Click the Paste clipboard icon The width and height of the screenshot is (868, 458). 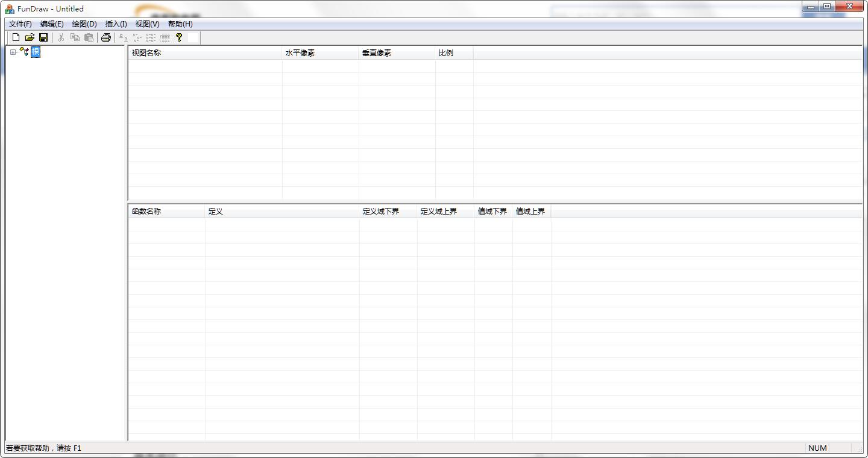tap(89, 37)
